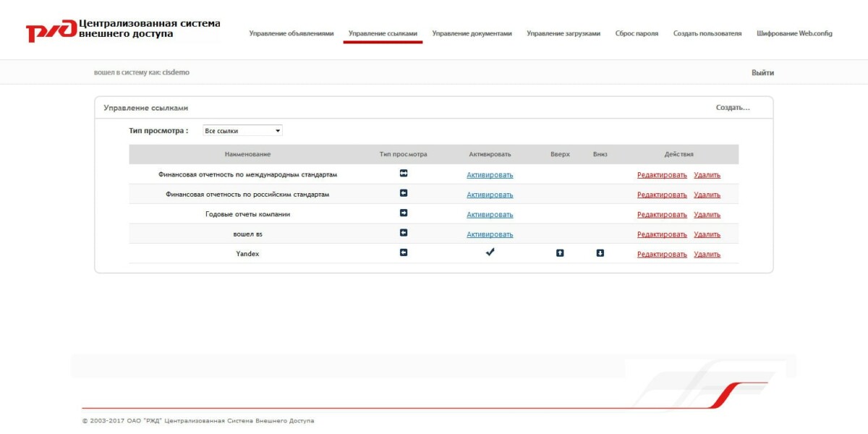Activate the вошел в5 link entry

tap(490, 234)
